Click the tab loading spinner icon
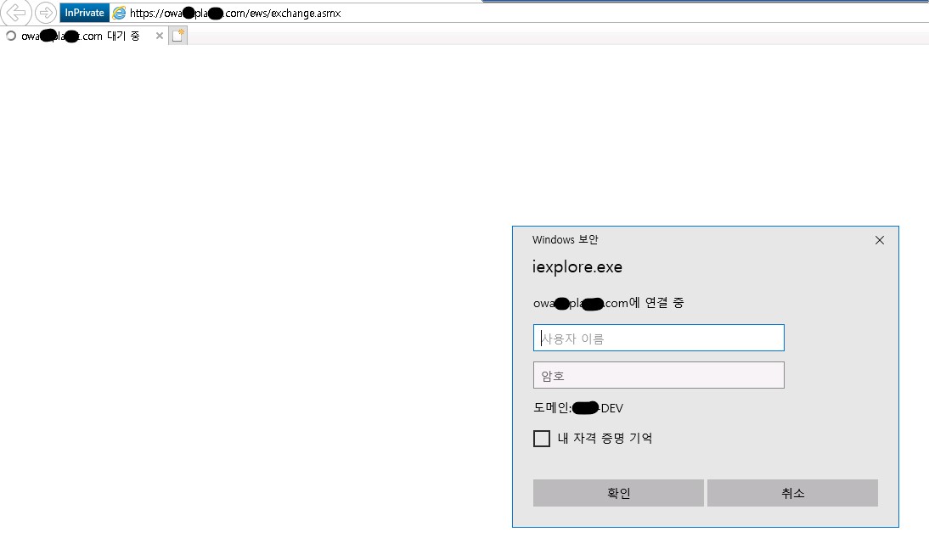Viewport: 929px width, 560px height. tap(11, 36)
